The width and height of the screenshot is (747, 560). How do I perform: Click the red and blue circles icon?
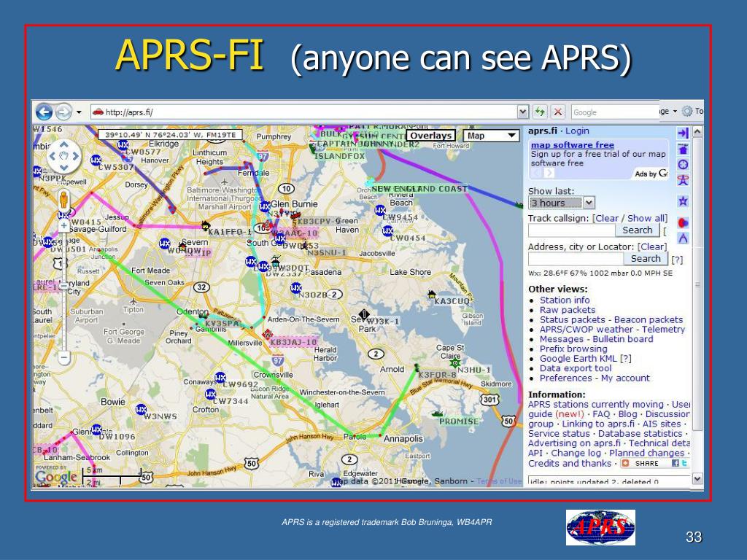click(x=683, y=222)
